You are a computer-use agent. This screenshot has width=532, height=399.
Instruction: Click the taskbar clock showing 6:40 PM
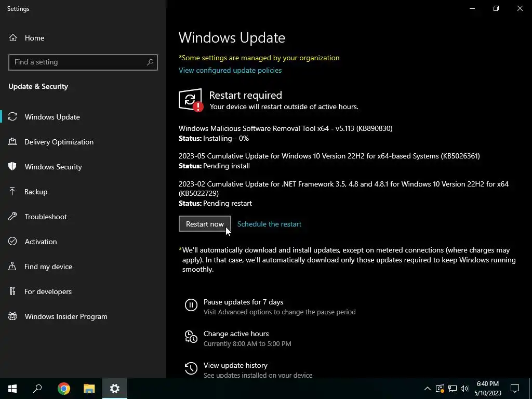pyautogui.click(x=487, y=389)
